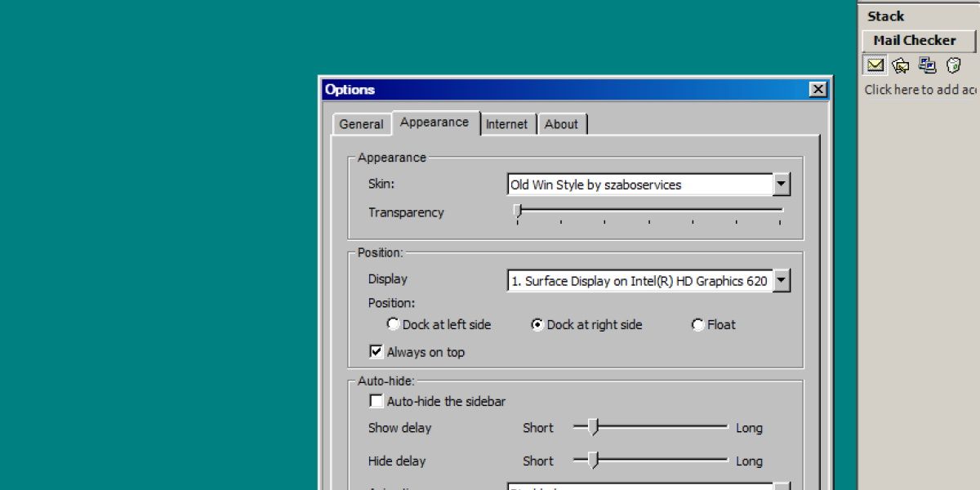Select Dock at left side
Screen dimensions: 980x490
point(394,324)
